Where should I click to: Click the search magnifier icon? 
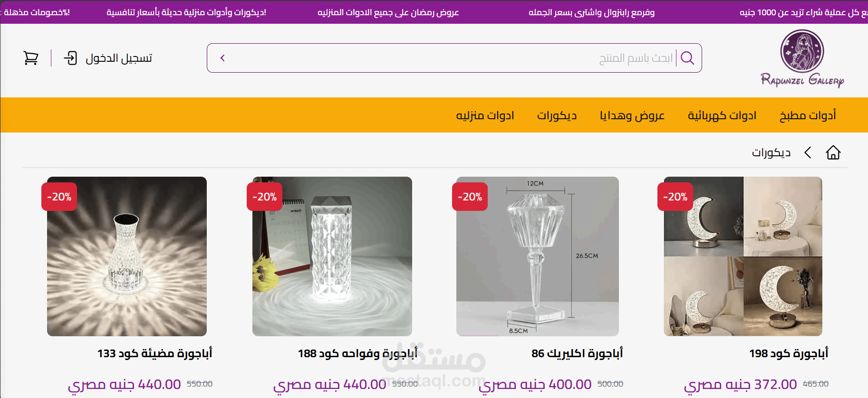[687, 58]
